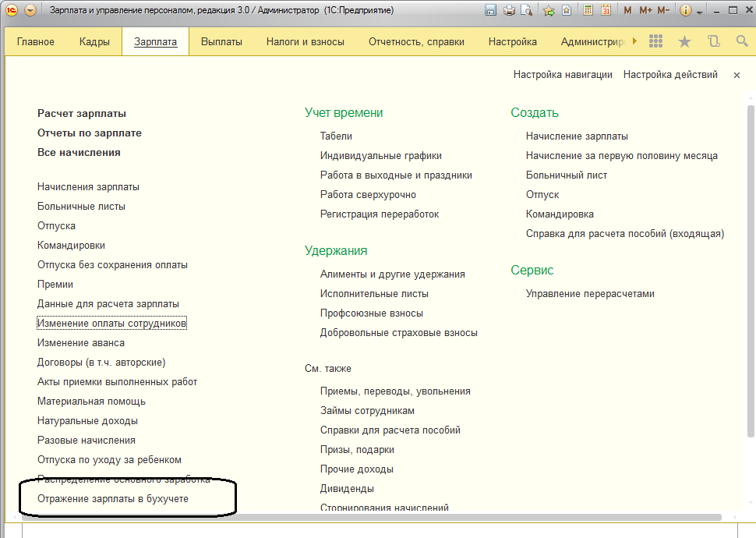Open Табели under Учет времени
The width and height of the screenshot is (756, 538).
point(336,136)
